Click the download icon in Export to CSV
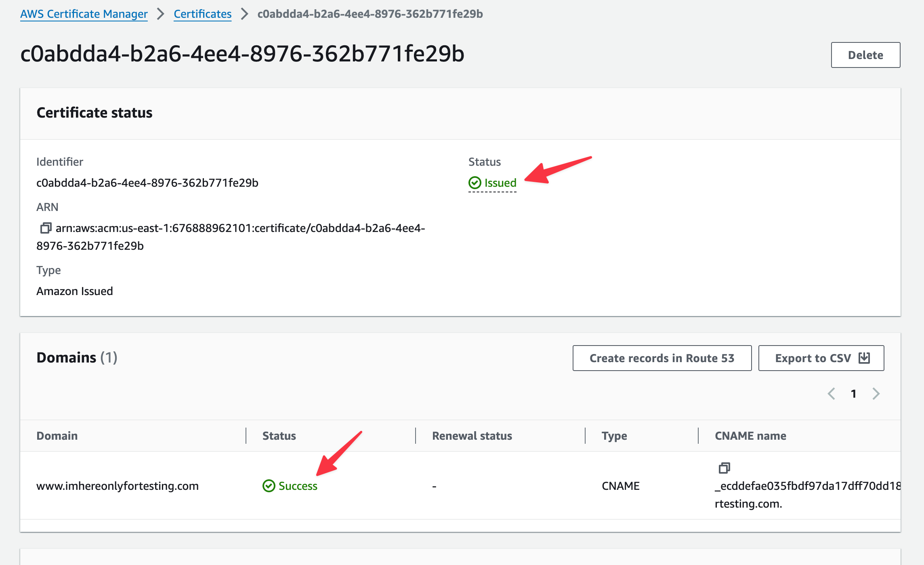This screenshot has width=924, height=565. 865,358
